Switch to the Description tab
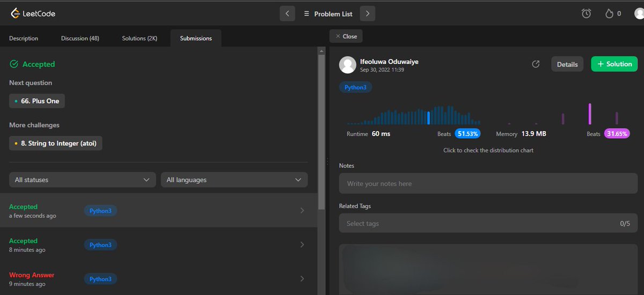This screenshot has width=644, height=295. (x=24, y=38)
